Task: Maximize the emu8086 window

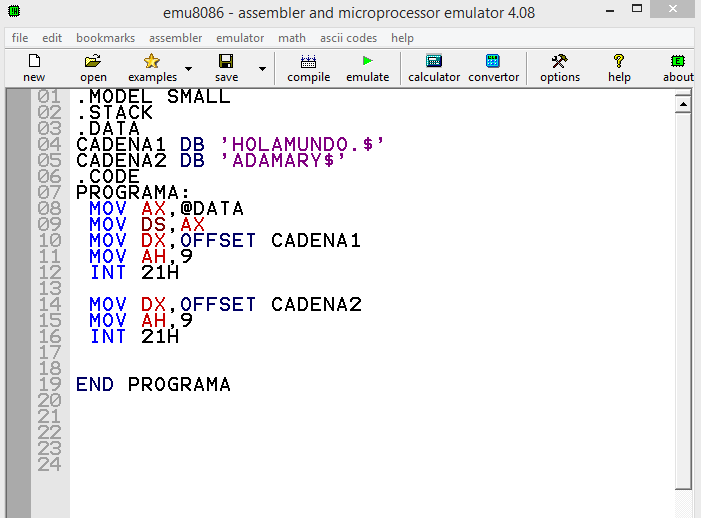Action: pos(637,9)
